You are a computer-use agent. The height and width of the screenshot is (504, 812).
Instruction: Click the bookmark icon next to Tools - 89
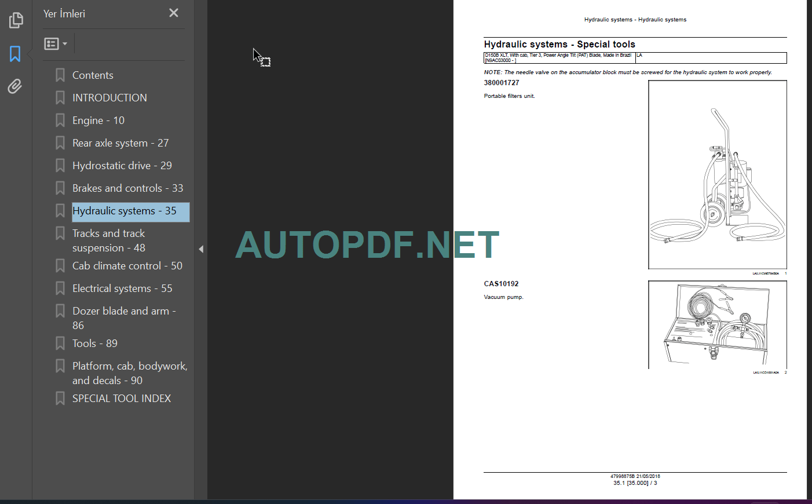(60, 343)
